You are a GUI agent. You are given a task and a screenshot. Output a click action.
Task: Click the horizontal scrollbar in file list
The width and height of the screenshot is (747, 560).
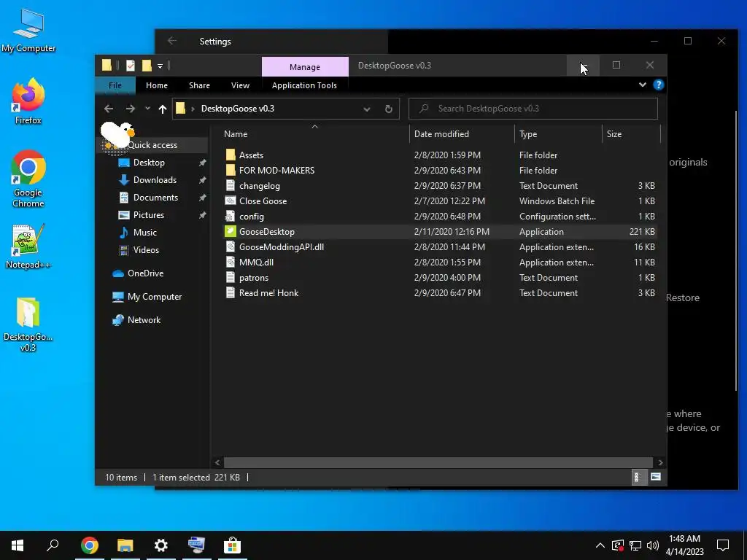(x=438, y=462)
